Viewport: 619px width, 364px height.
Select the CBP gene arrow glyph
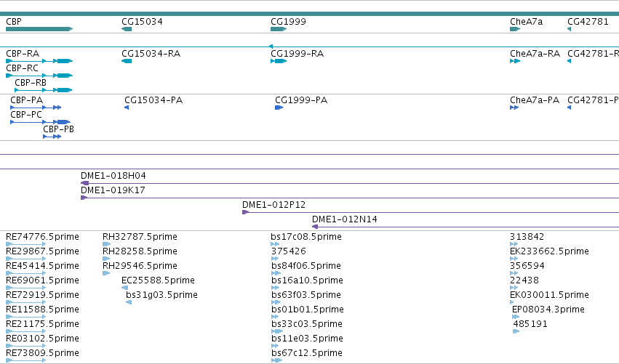click(39, 29)
